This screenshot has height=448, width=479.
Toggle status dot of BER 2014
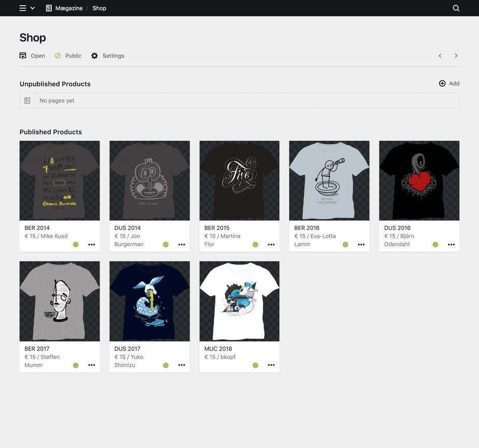tap(76, 244)
